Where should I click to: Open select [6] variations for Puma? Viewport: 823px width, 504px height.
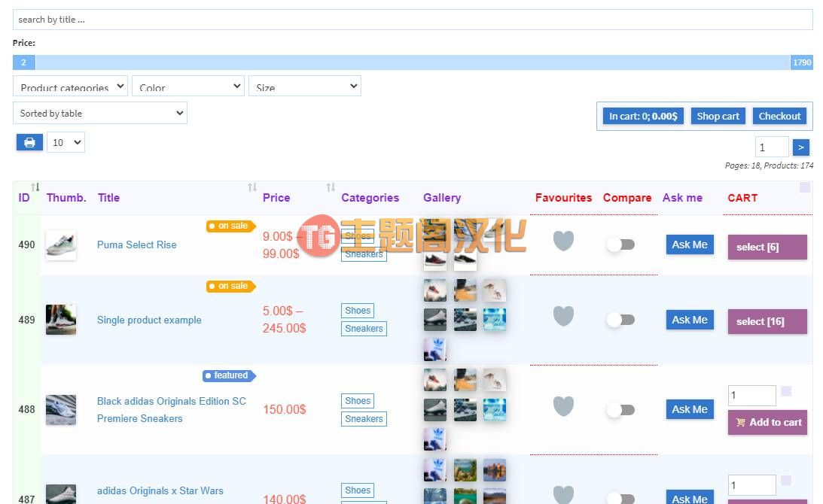click(x=767, y=247)
